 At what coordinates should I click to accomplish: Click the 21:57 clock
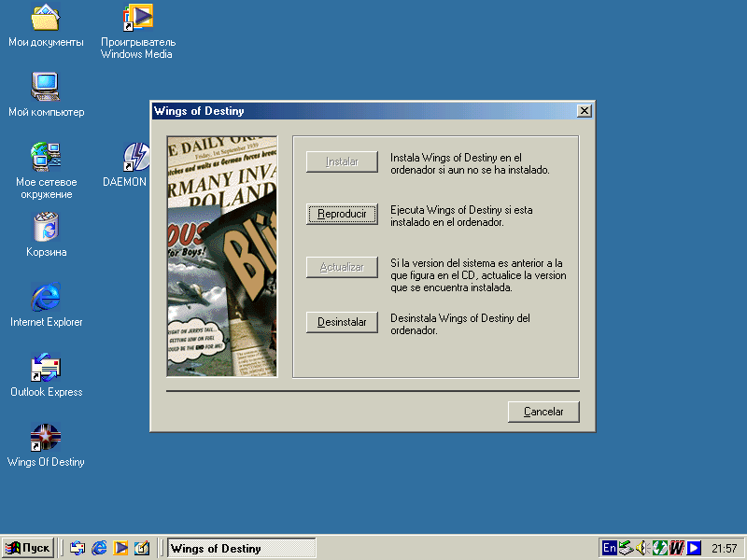725,549
